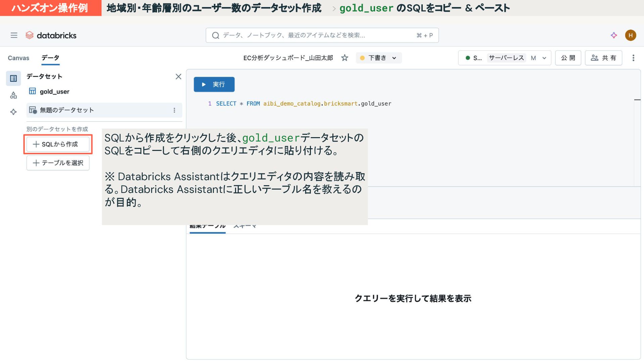
Task: Click line number 1 in the editor
Action: [210, 104]
